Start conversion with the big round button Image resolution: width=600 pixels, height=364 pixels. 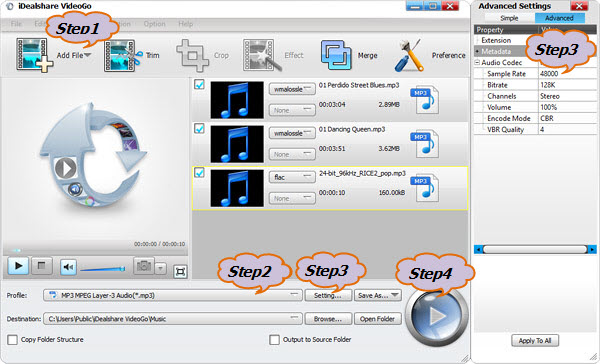tap(437, 317)
